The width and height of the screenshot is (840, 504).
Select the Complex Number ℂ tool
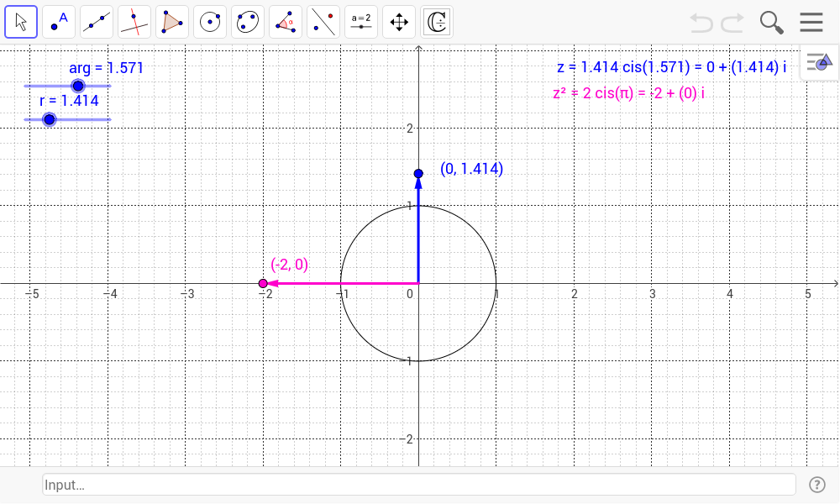pyautogui.click(x=436, y=22)
